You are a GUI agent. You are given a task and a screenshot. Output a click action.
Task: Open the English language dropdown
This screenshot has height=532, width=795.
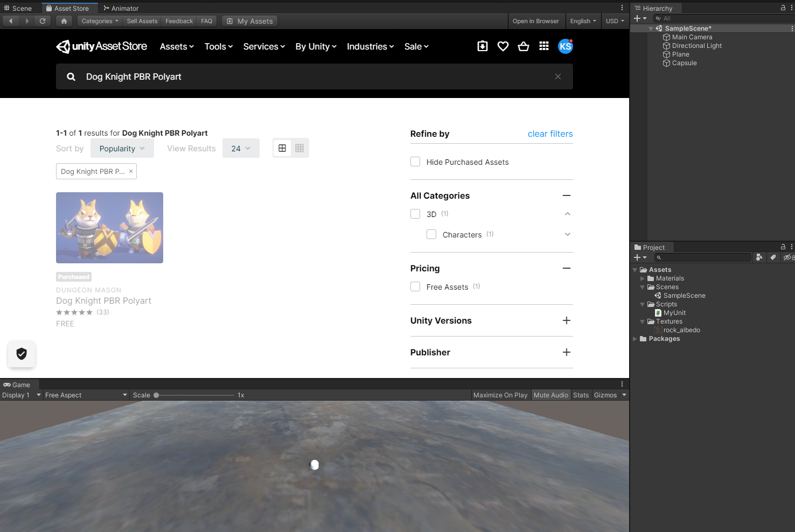583,21
